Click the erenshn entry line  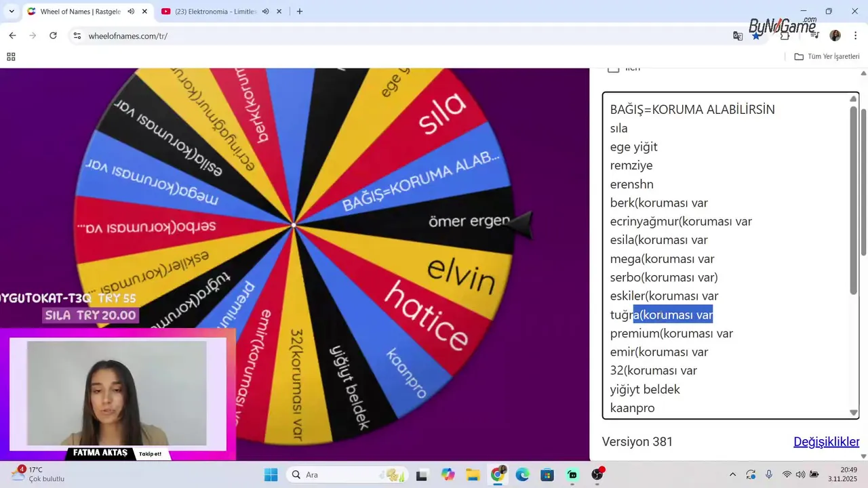click(632, 184)
